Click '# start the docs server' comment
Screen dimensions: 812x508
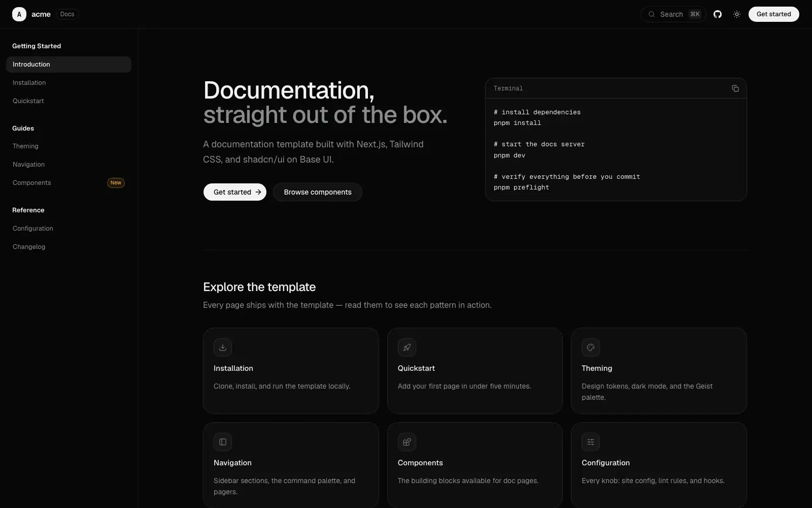[539, 144]
